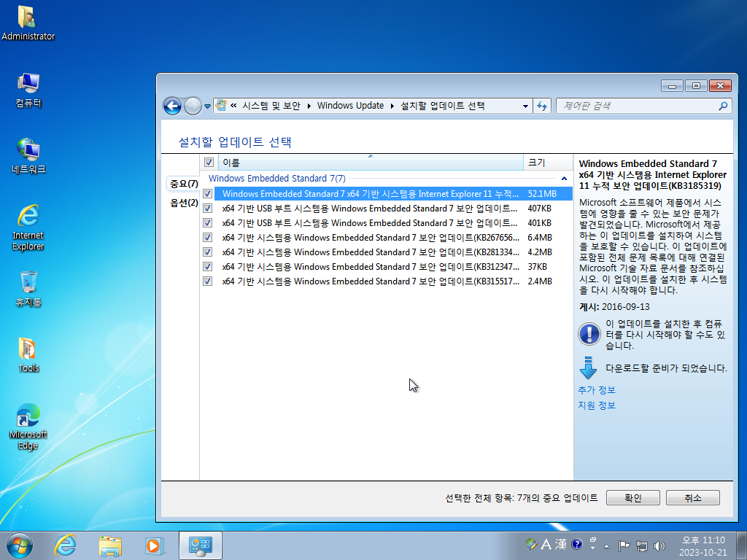Sort by 이름 column header
The height and width of the screenshot is (560, 747).
[x=371, y=163]
